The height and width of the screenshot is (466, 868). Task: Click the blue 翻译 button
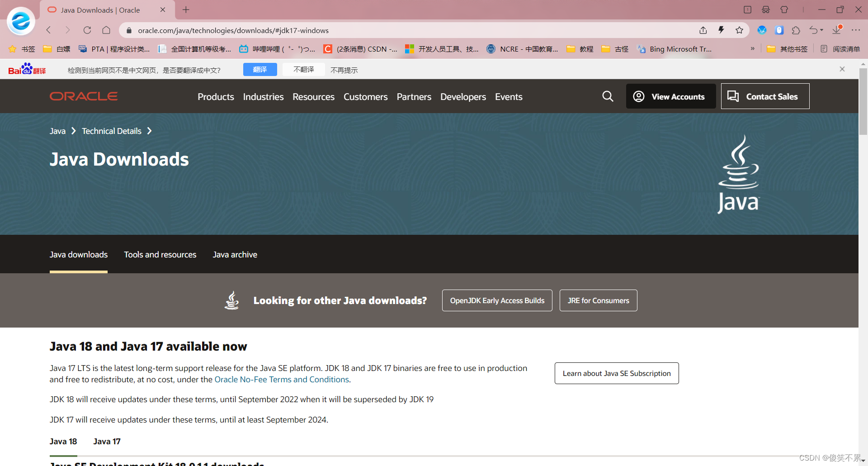click(x=260, y=69)
